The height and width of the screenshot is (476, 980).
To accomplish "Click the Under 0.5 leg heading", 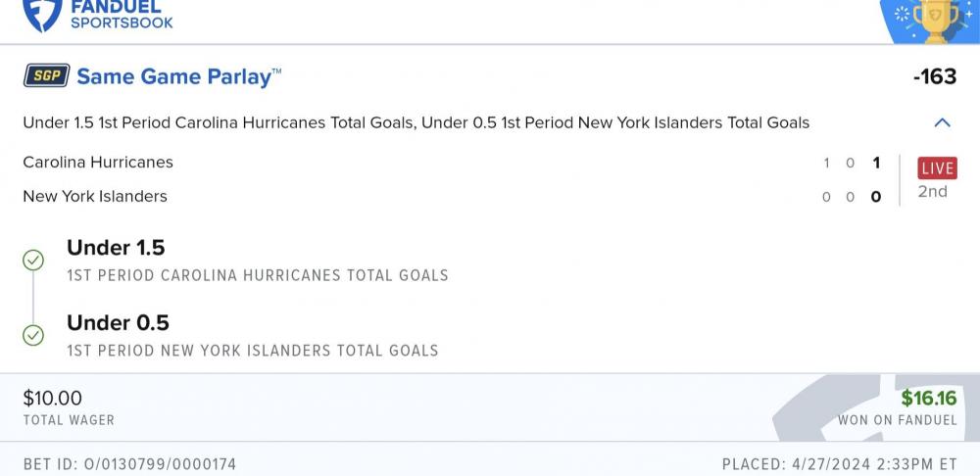I will click(118, 322).
